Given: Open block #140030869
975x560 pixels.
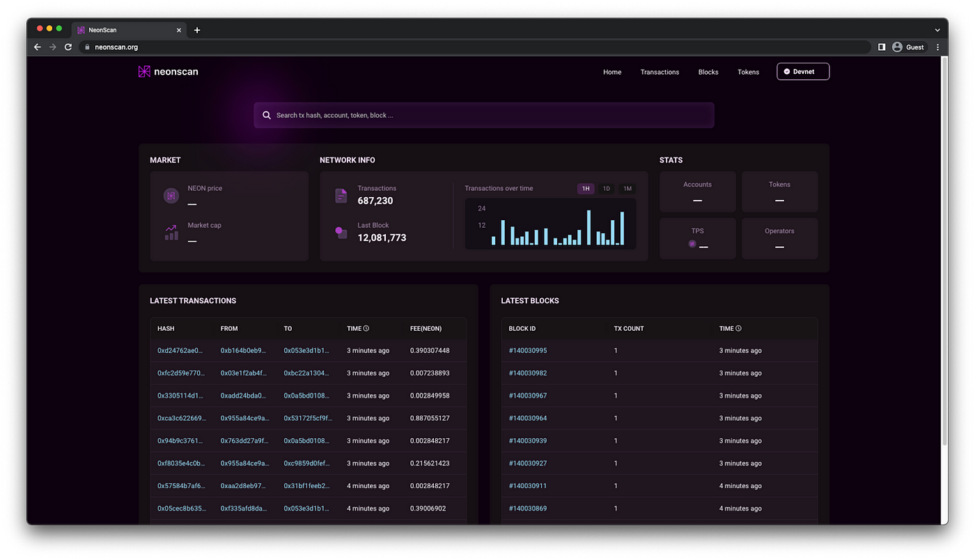Looking at the screenshot, I should [528, 508].
